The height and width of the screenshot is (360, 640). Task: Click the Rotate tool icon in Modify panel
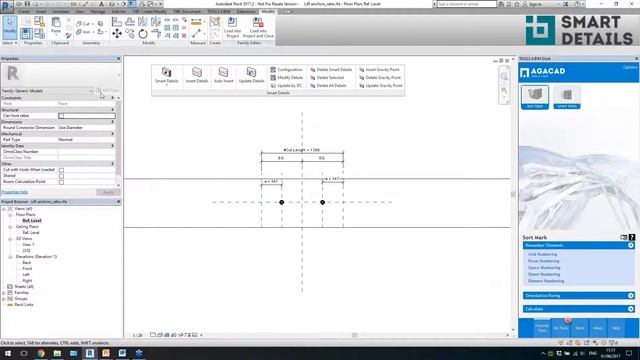click(142, 34)
